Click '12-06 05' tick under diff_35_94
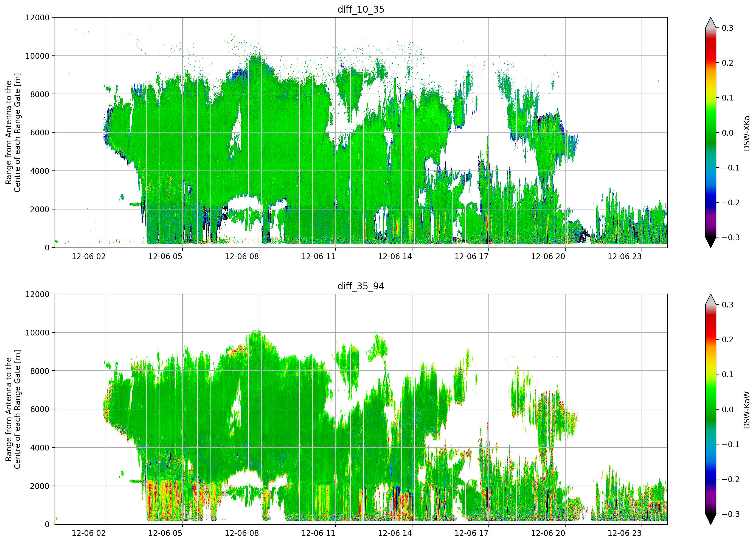This screenshot has width=756, height=543. pos(165,533)
